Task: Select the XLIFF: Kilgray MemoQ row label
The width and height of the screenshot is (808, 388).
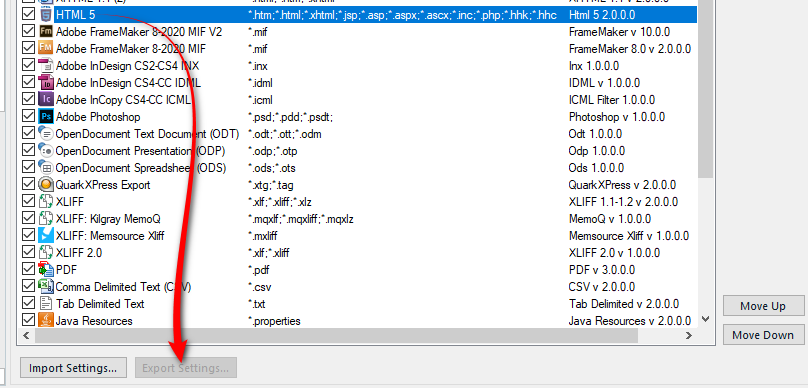Action: click(108, 219)
